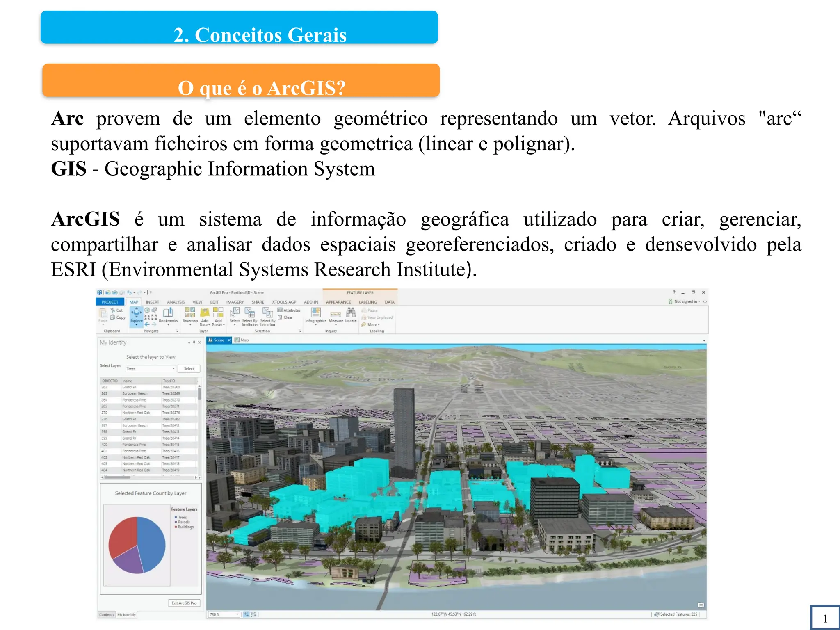Image resolution: width=840 pixels, height=630 pixels.
Task: Click the table's horizontal scrollbar thumb
Action: pyautogui.click(x=117, y=477)
